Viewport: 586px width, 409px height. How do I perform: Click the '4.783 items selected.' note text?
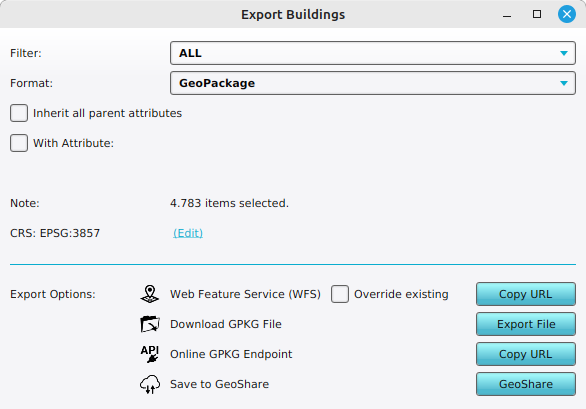229,203
